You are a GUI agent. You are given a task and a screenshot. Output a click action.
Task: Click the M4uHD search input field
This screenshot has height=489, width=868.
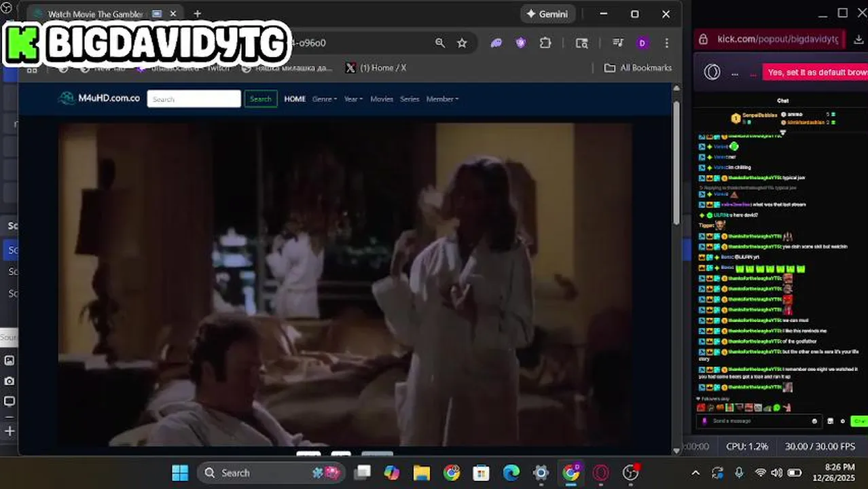pos(194,99)
